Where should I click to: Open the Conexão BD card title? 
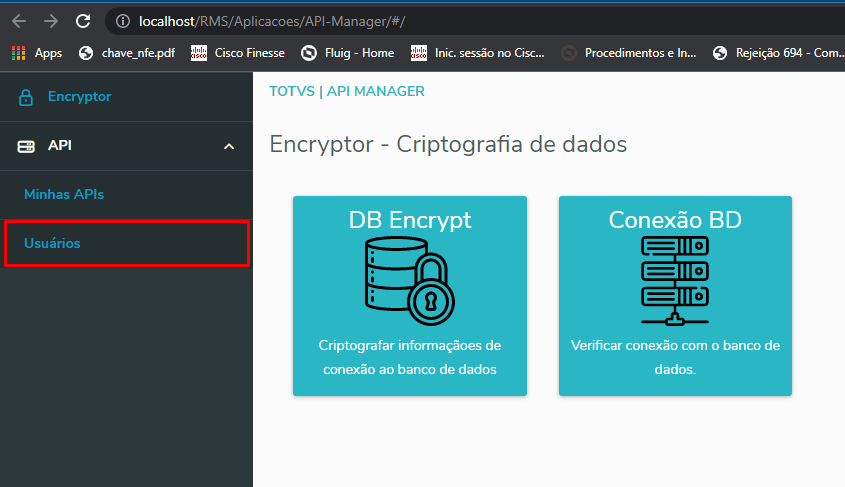tap(675, 220)
